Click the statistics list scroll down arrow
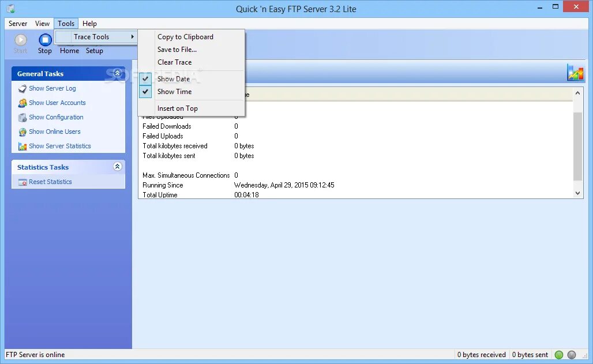The image size is (593, 364). tap(577, 193)
